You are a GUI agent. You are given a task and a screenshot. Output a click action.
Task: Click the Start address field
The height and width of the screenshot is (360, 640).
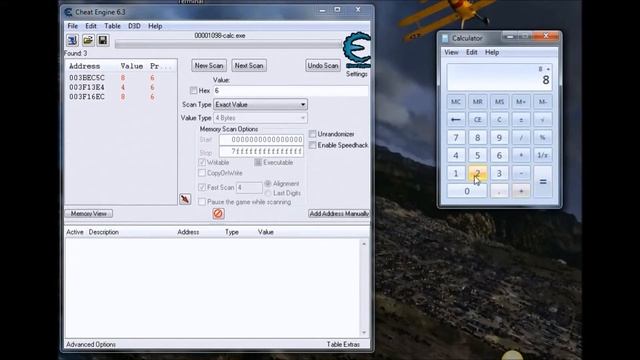click(261, 140)
